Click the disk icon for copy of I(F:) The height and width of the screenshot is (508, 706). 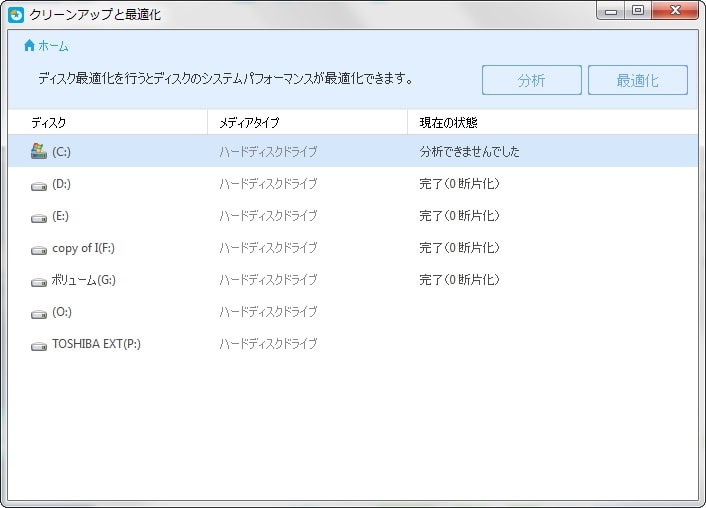tap(39, 249)
